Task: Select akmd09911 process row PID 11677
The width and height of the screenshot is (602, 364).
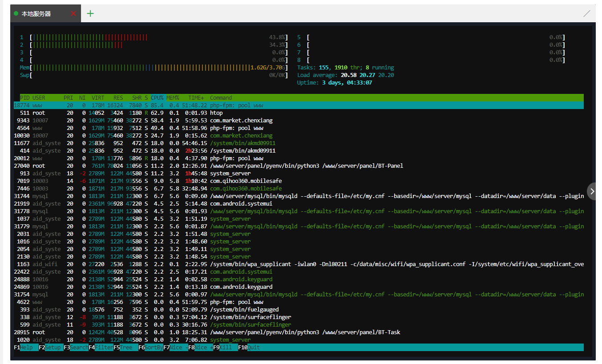Action: (299, 143)
